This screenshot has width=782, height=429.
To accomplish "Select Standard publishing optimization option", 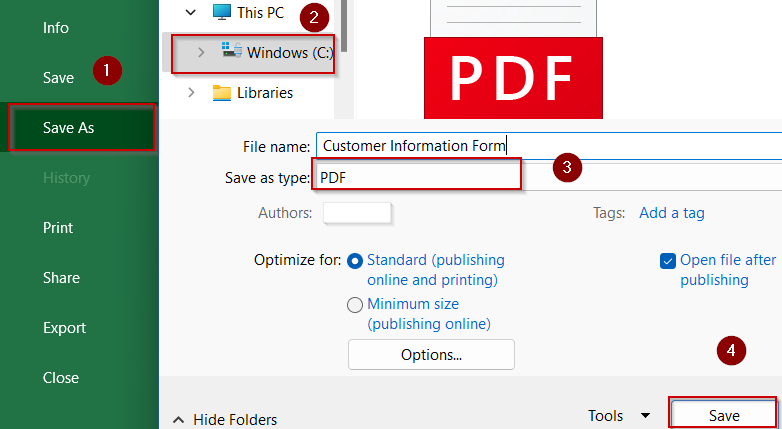I will (x=355, y=261).
